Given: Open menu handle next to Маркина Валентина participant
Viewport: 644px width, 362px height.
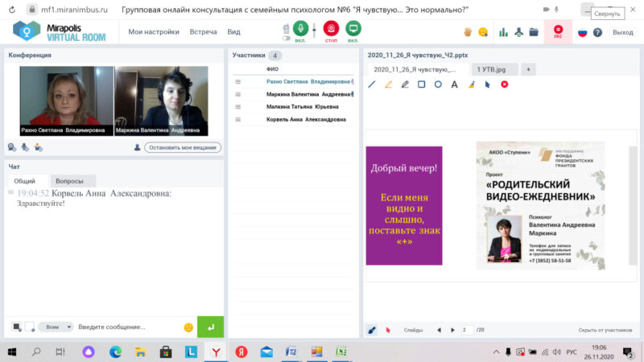Looking at the screenshot, I should (x=237, y=94).
